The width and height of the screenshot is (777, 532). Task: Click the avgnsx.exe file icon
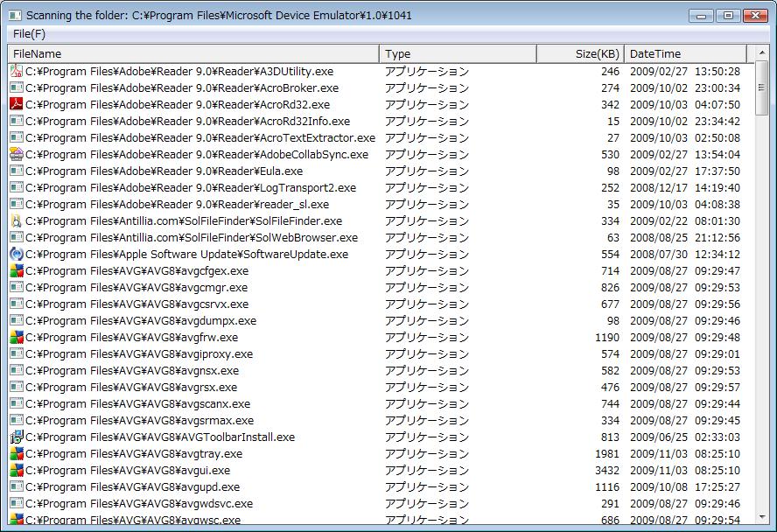click(17, 370)
